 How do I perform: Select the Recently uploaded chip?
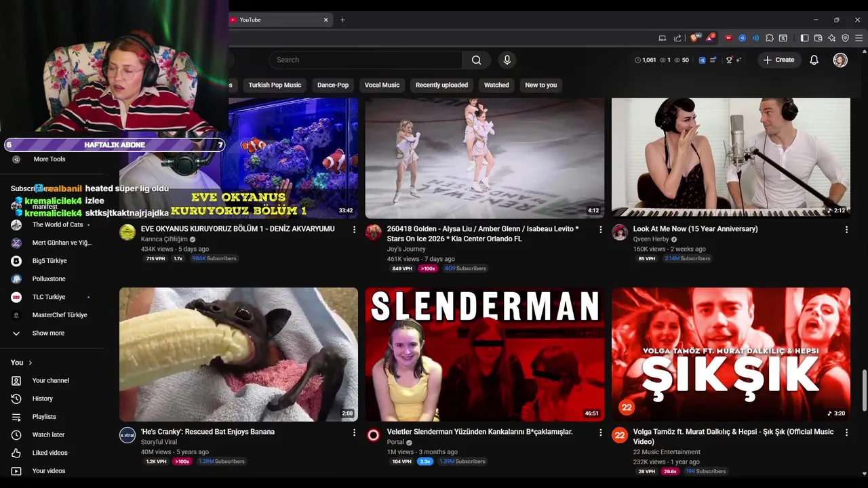[441, 85]
